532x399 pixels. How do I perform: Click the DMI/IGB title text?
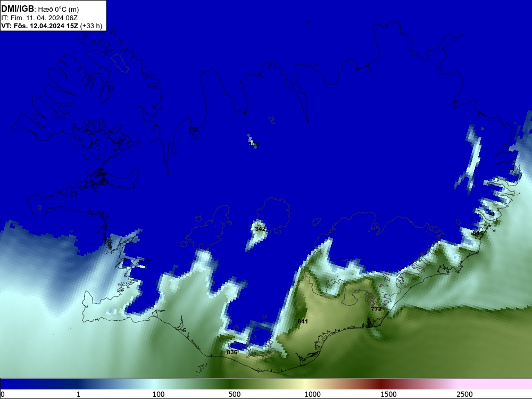(x=18, y=9)
